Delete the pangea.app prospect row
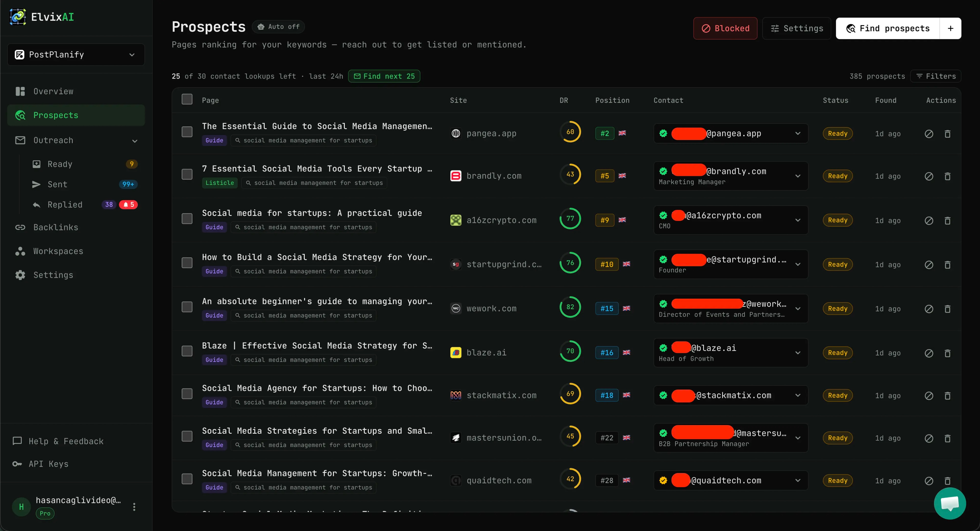 click(x=947, y=134)
